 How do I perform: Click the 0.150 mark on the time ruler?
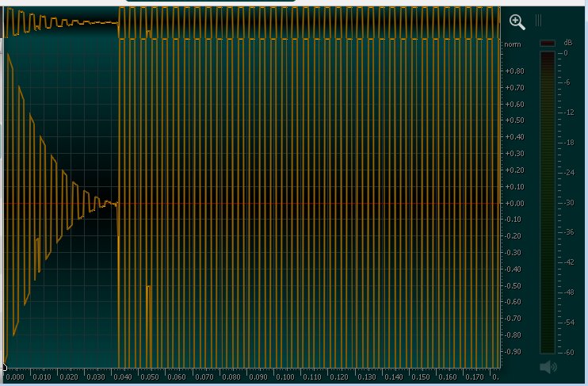click(420, 376)
